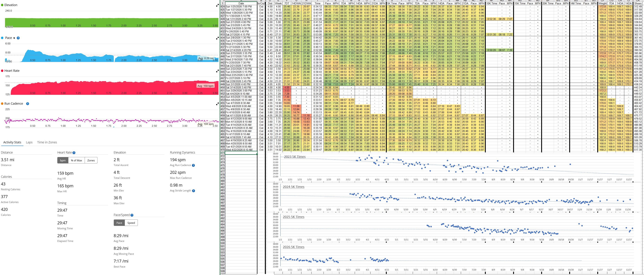The height and width of the screenshot is (275, 644).
Task: Select the Activity Stats tab
Action: tap(12, 142)
